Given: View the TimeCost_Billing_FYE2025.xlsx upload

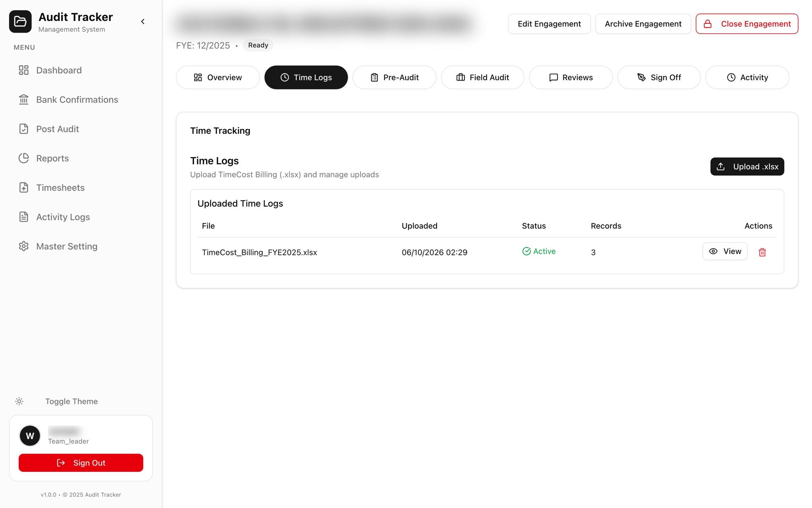Looking at the screenshot, I should click(x=725, y=251).
